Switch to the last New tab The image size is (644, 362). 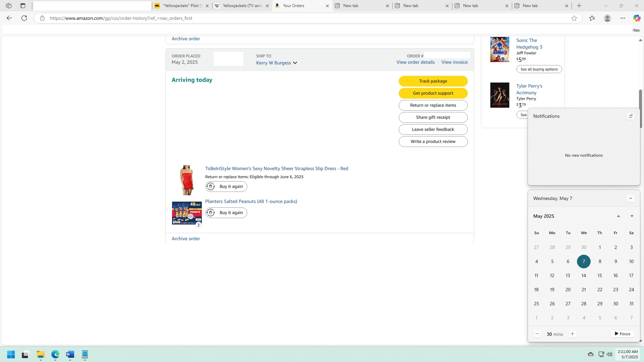click(541, 6)
